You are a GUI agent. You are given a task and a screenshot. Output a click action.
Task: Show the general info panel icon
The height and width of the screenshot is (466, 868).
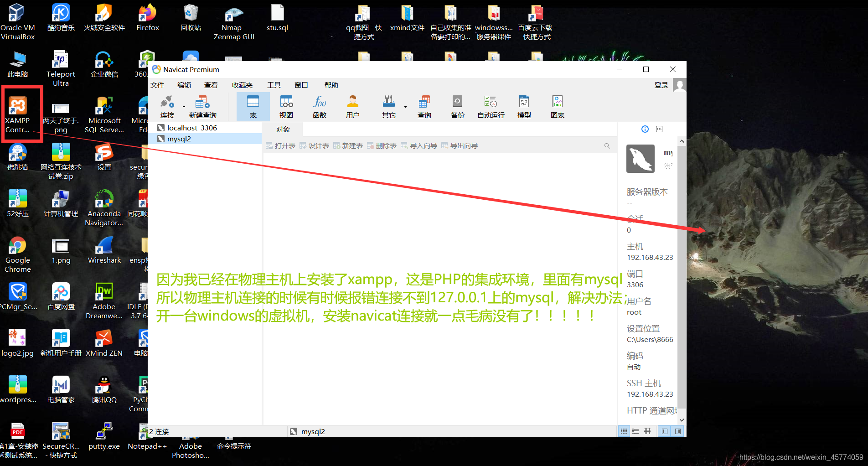(x=645, y=129)
